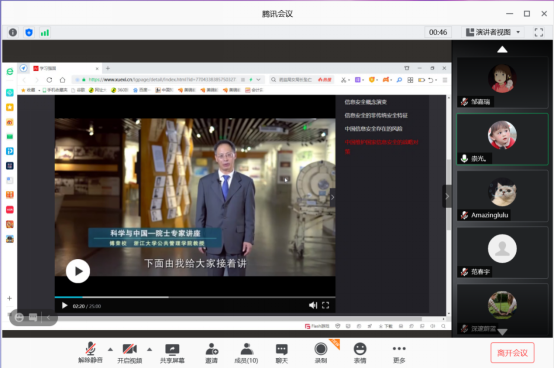The height and width of the screenshot is (369, 554).
Task: Open the share screen option
Action: tap(172, 353)
